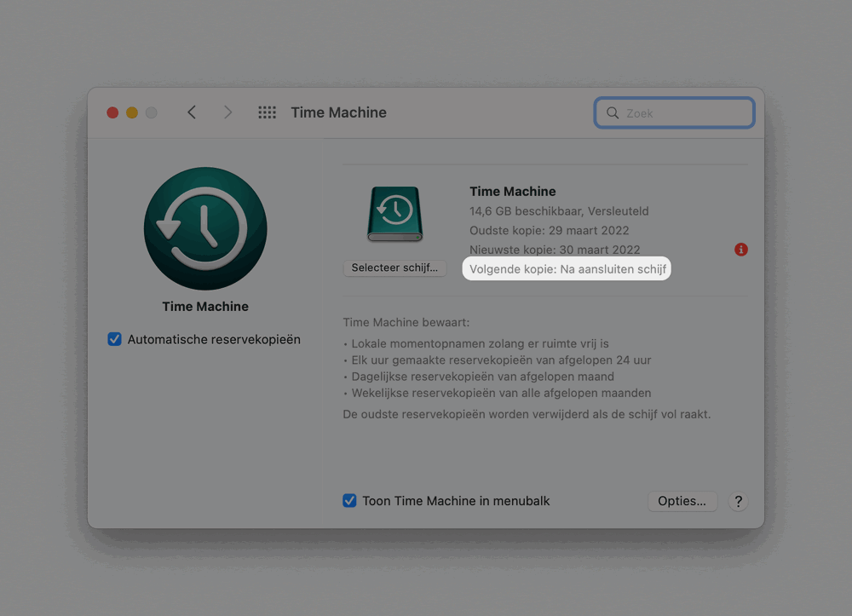Click the 'Elk uur gemaakte reservekopieën' line

coord(501,360)
